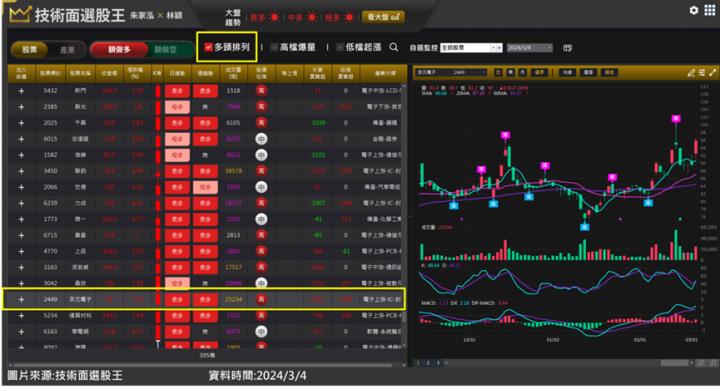This screenshot has width=720, height=389.
Task: Click the chart drawing pencil icon
Action: point(691,73)
